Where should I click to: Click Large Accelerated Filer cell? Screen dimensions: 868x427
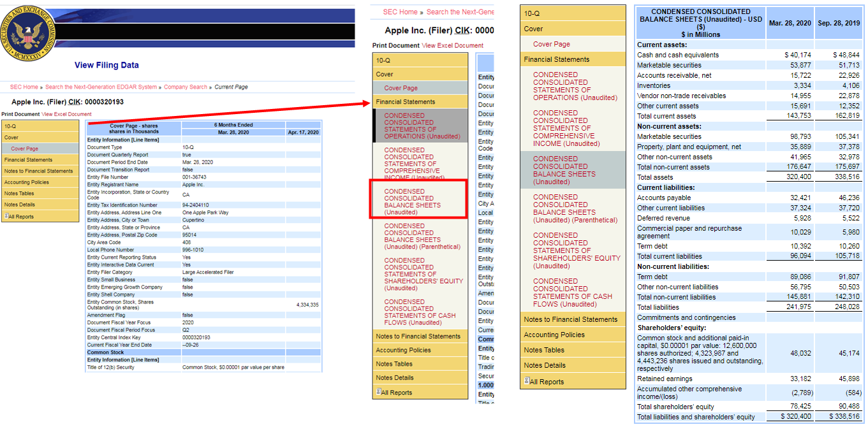pyautogui.click(x=208, y=272)
